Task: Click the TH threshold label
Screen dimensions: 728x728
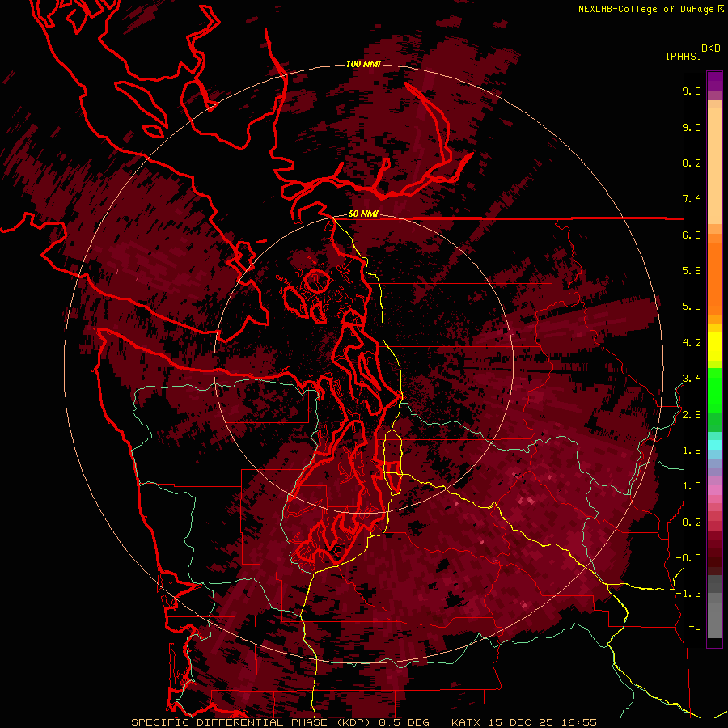Action: coord(695,630)
